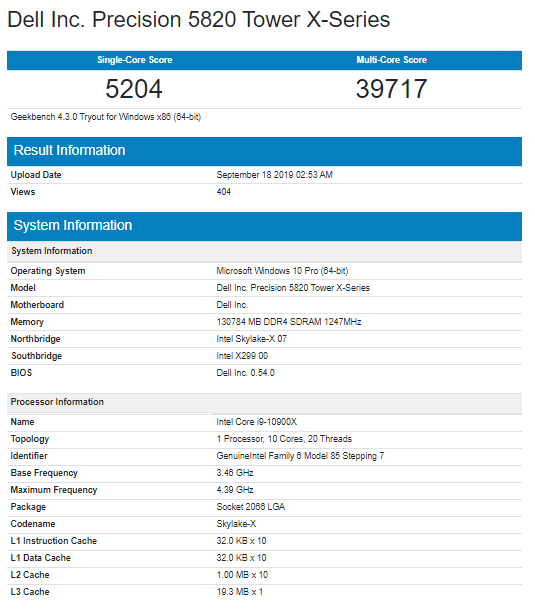Click the processor name Intel Core i9-10900X

(x=256, y=422)
